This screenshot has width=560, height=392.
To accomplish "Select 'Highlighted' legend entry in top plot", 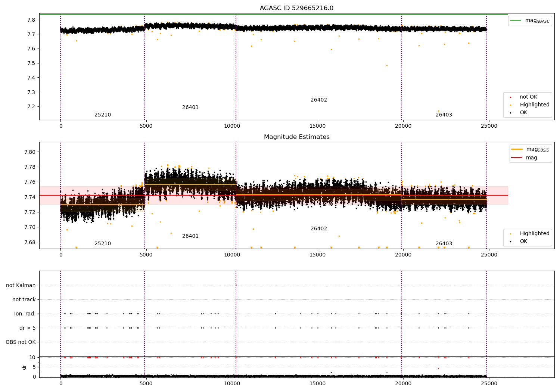I will (x=530, y=105).
